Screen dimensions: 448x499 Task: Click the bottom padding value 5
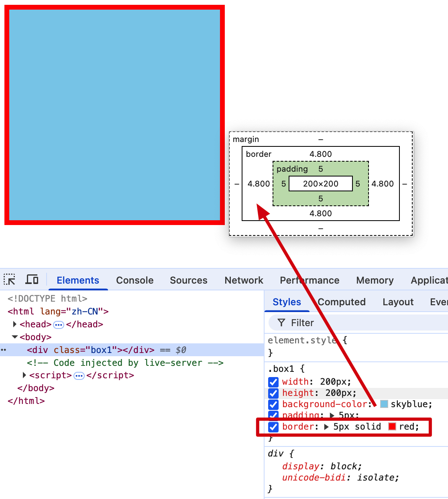click(321, 199)
